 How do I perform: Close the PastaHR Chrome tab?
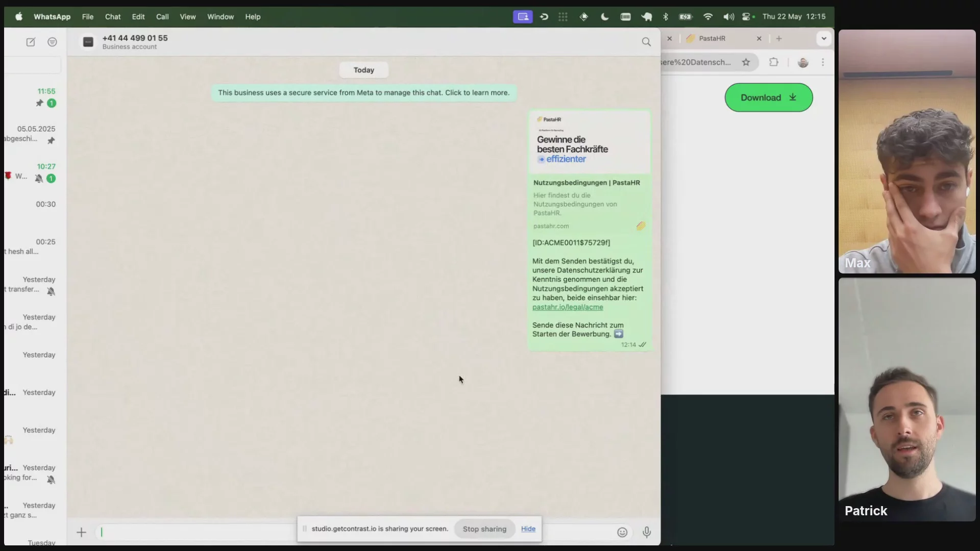click(x=759, y=38)
